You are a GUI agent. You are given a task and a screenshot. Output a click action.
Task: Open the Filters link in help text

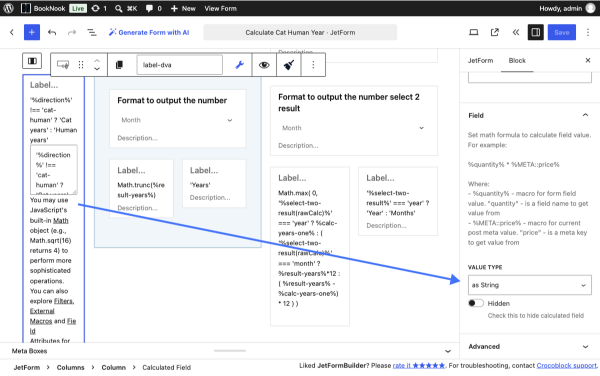(64, 301)
